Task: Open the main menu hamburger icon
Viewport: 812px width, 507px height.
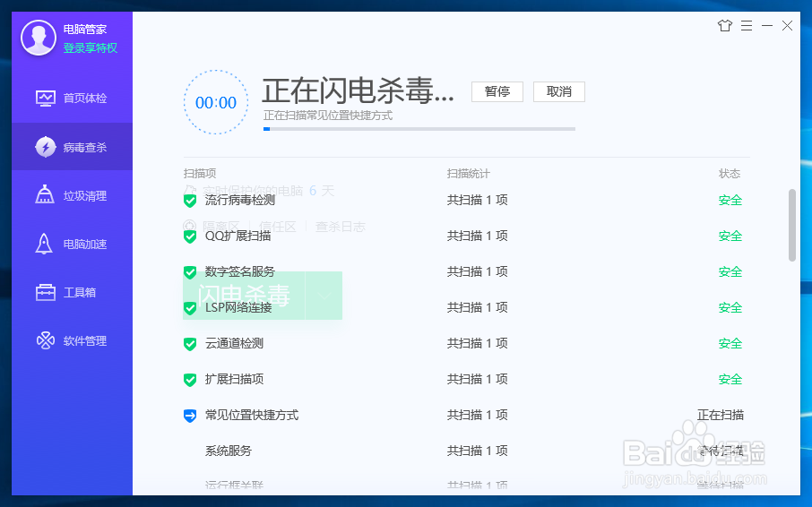Action: (747, 25)
